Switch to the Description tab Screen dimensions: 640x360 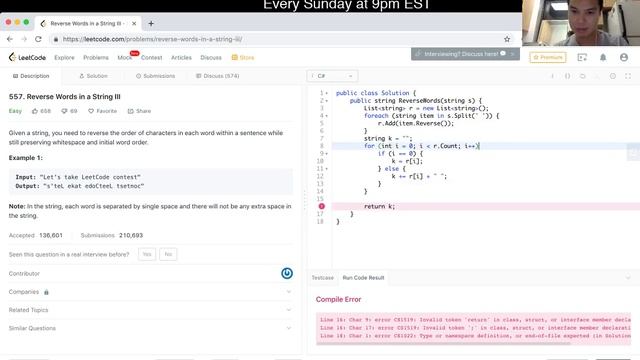[31, 76]
